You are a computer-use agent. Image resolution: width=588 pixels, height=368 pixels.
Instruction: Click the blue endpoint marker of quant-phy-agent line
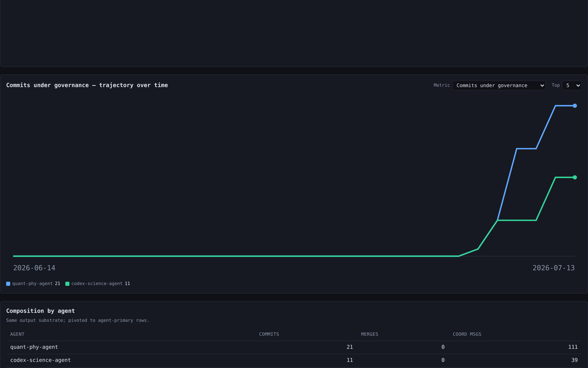pyautogui.click(x=575, y=106)
